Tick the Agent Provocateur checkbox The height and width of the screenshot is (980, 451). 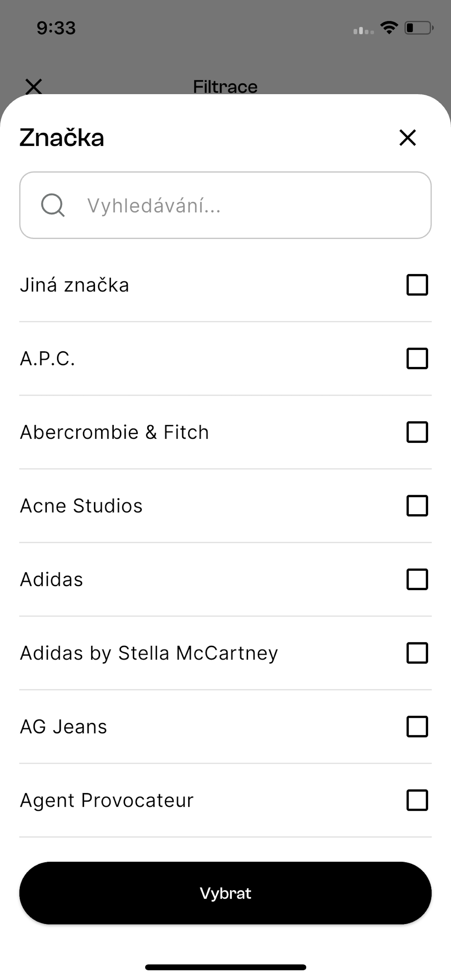(x=417, y=800)
